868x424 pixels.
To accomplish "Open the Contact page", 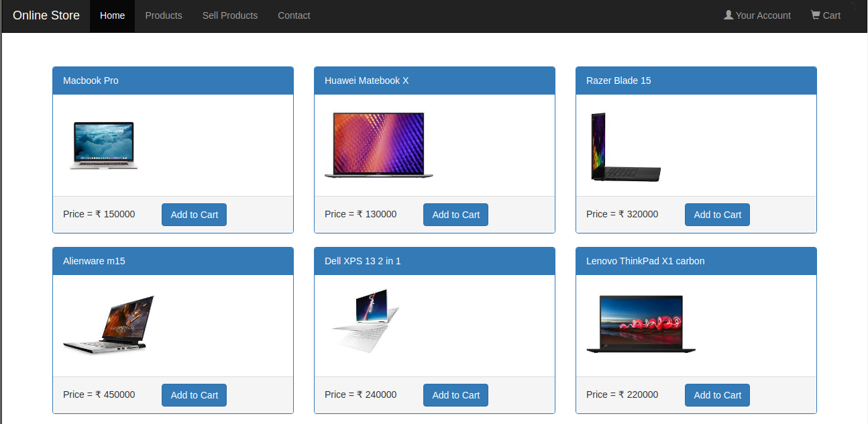I will (294, 15).
